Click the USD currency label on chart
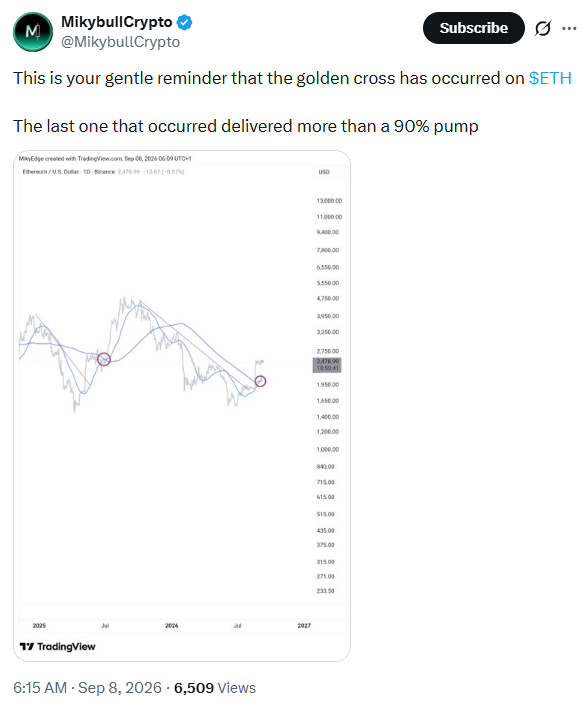Viewport: 583px width, 703px height. coord(324,172)
